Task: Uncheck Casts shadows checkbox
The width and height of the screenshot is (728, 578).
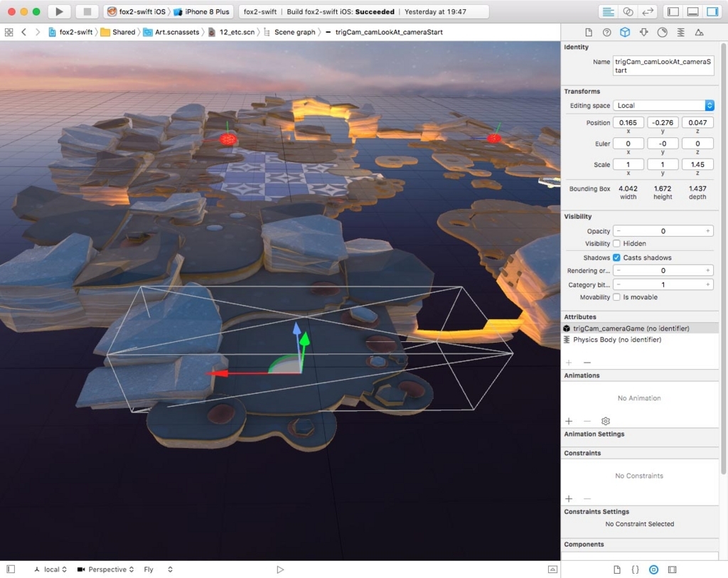Action: pyautogui.click(x=616, y=257)
